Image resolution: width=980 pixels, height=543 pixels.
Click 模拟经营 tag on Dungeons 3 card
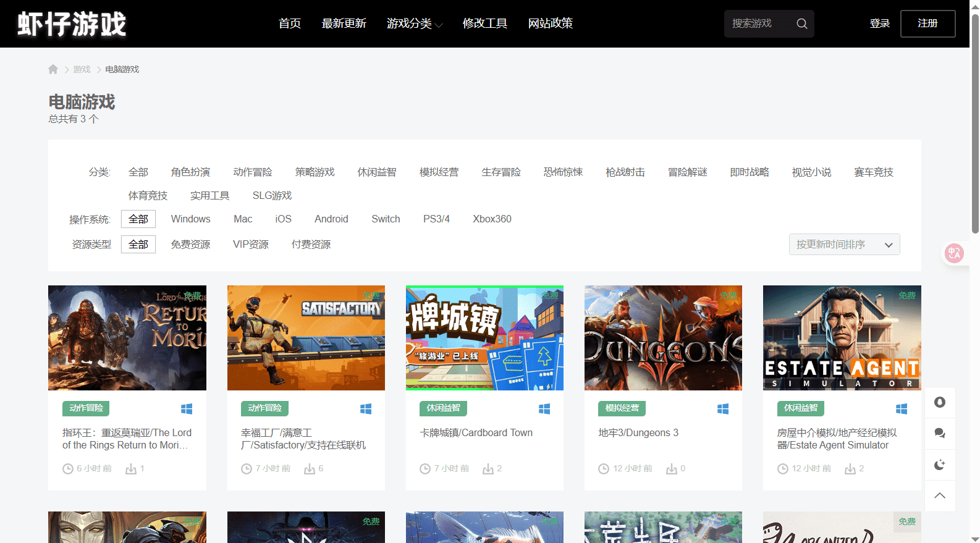[x=622, y=408]
